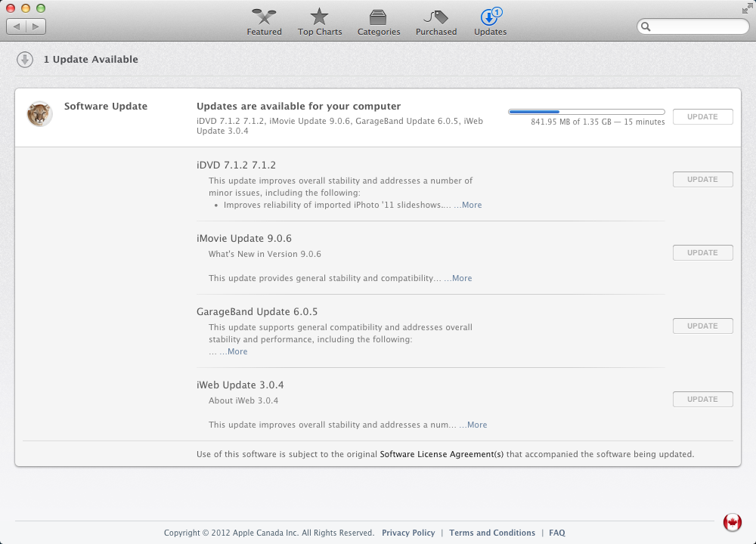Click the download progress bar
This screenshot has height=544, width=756.
tap(587, 112)
